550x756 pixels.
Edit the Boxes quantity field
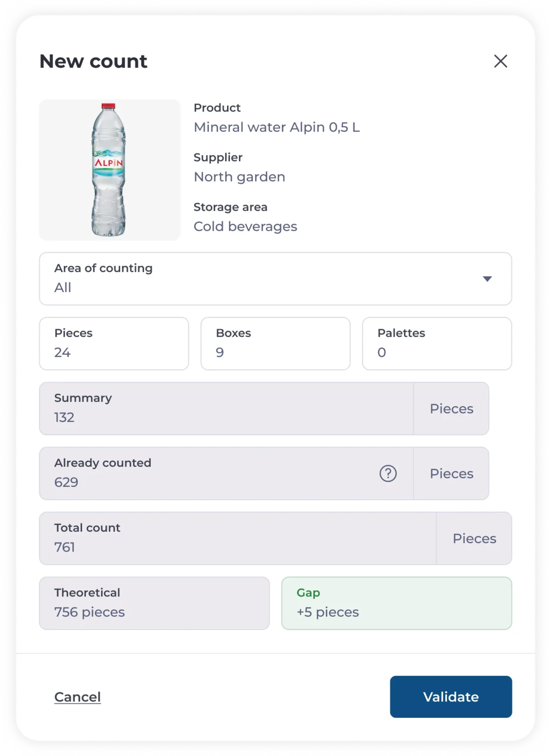coord(275,344)
